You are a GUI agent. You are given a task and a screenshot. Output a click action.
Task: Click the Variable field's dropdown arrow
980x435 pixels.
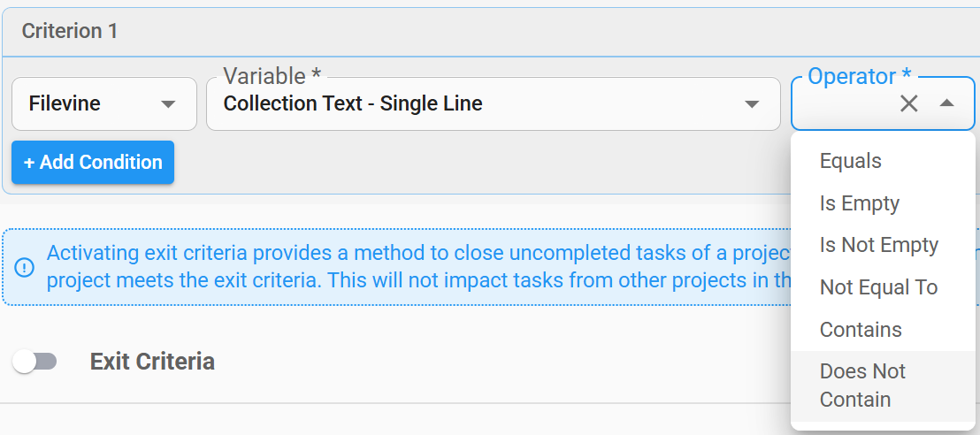(x=752, y=104)
